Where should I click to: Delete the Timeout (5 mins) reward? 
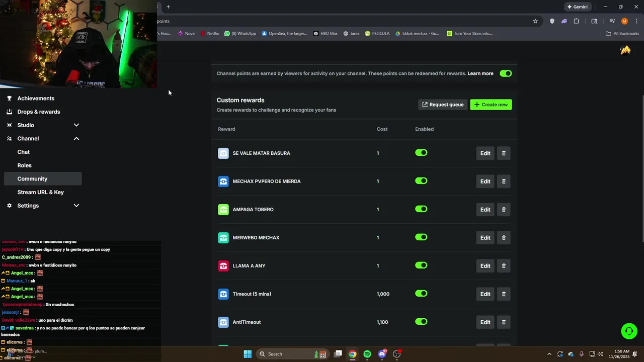click(504, 294)
